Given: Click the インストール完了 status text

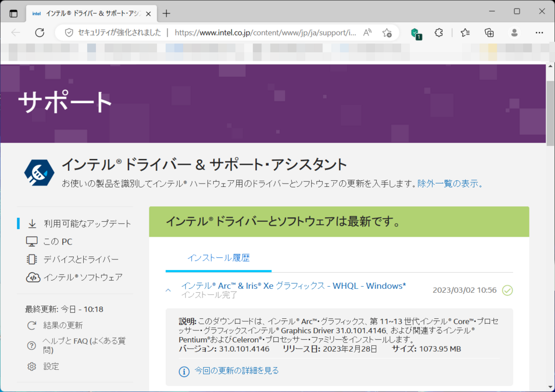Looking at the screenshot, I should 209,295.
